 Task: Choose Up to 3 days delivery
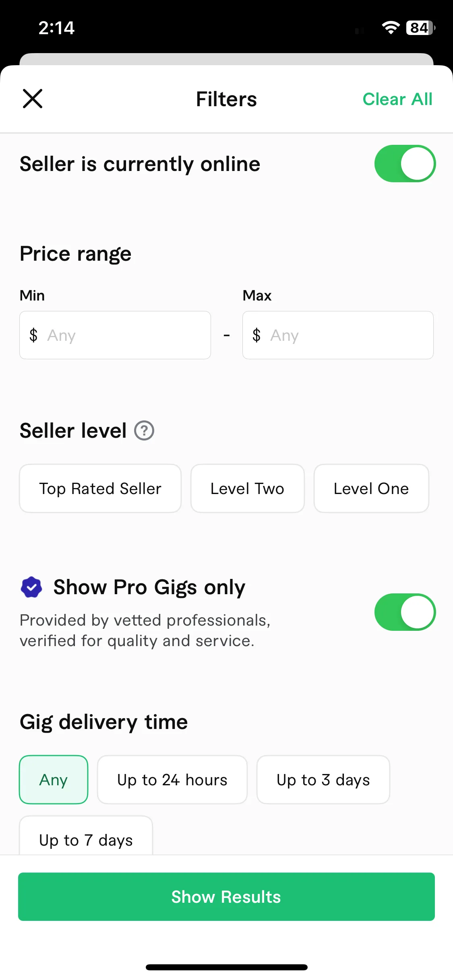tap(323, 780)
